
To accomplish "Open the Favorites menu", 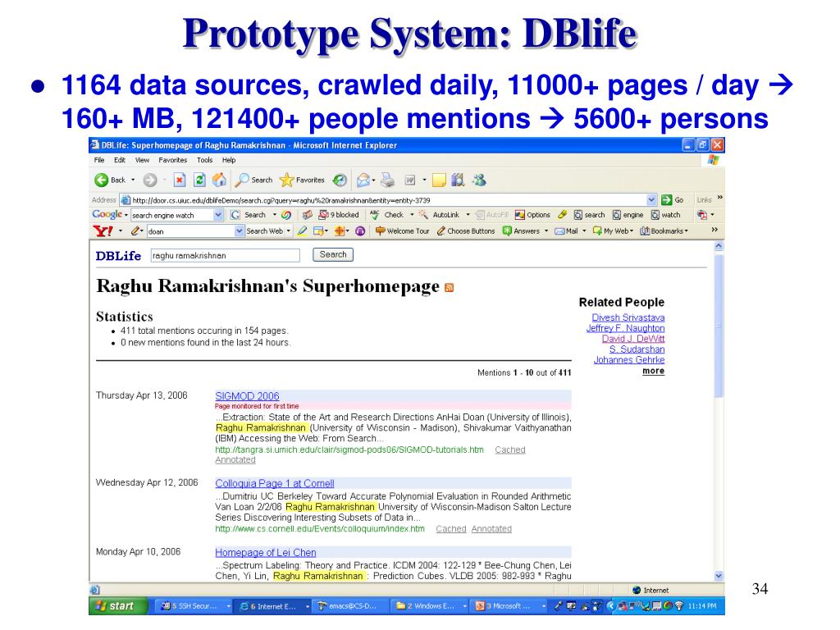I will 172,160.
